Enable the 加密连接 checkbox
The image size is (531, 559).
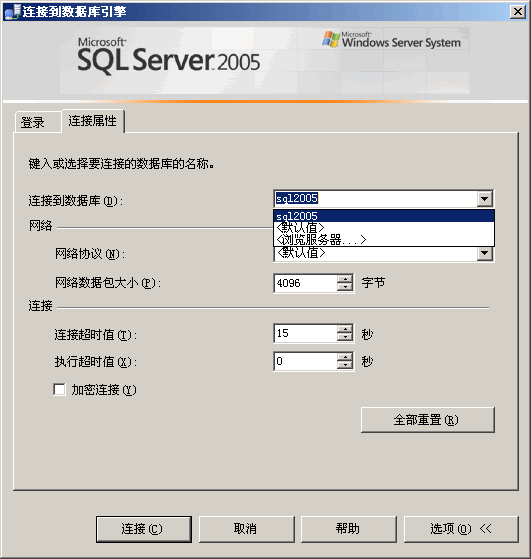[x=59, y=389]
